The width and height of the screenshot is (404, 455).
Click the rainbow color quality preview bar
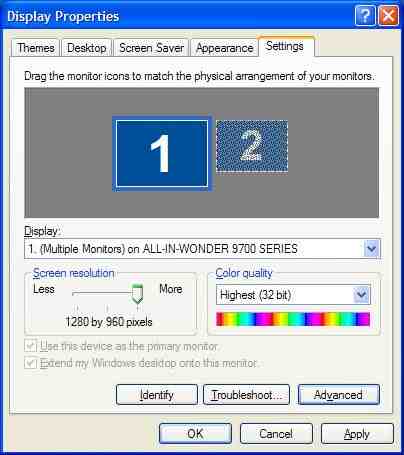point(293,319)
